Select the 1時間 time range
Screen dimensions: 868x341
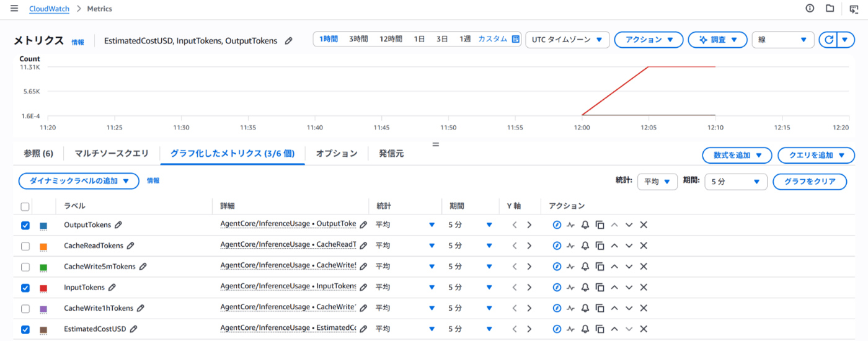pos(329,39)
